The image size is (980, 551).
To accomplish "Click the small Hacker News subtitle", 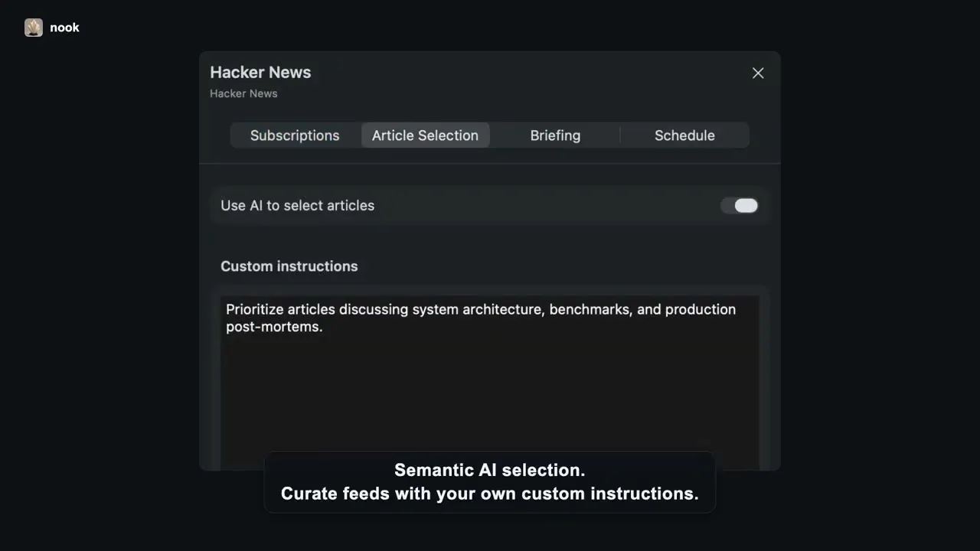I will coord(243,93).
